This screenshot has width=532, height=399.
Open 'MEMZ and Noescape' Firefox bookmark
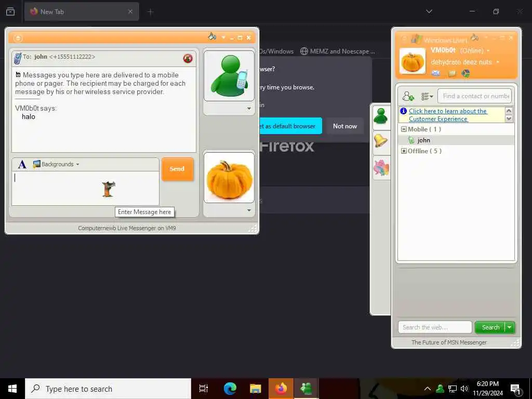point(338,51)
